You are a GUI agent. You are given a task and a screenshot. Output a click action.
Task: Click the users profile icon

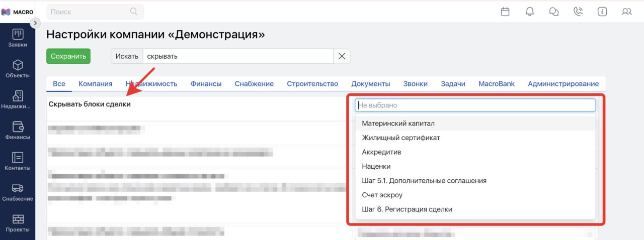click(626, 12)
